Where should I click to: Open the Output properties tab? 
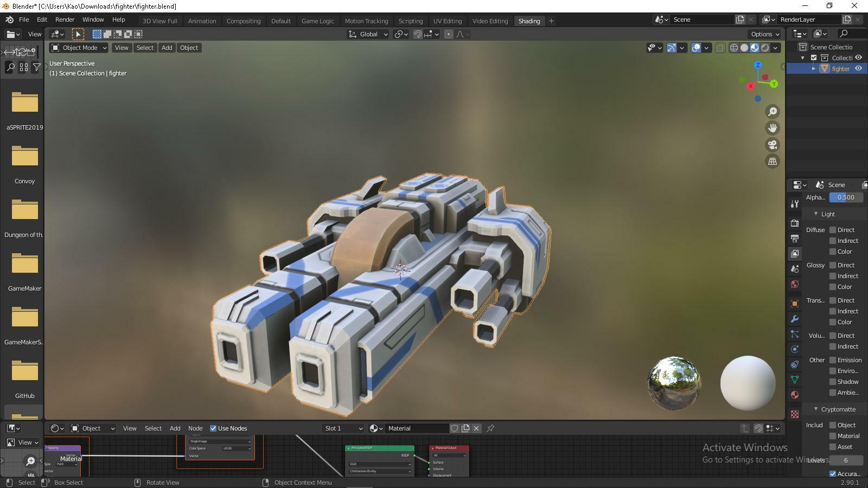point(795,238)
